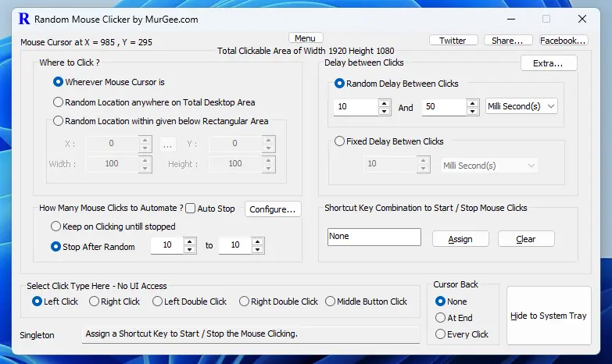Close the Random Mouse Clicker window
The width and height of the screenshot is (612, 364).
tap(582, 19)
